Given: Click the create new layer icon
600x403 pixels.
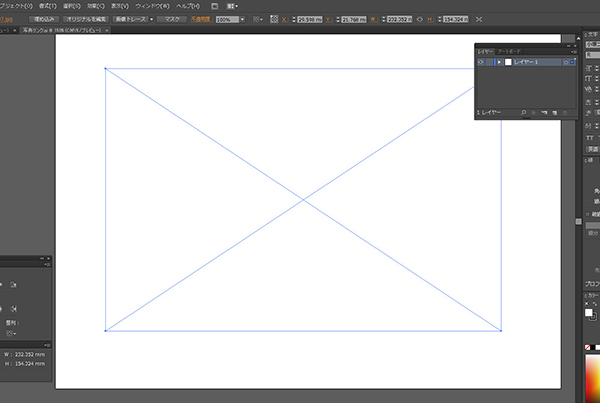Looking at the screenshot, I should 554,113.
